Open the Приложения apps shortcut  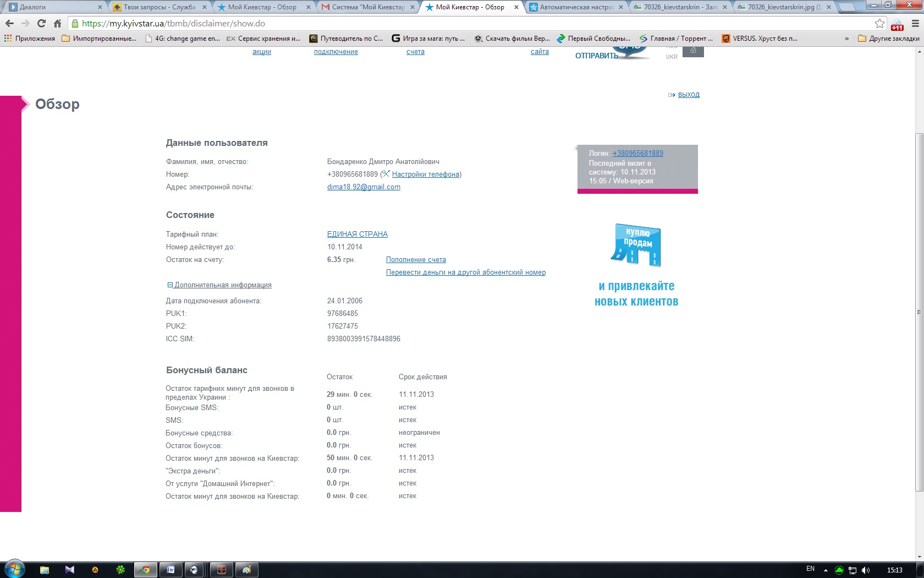tap(30, 39)
